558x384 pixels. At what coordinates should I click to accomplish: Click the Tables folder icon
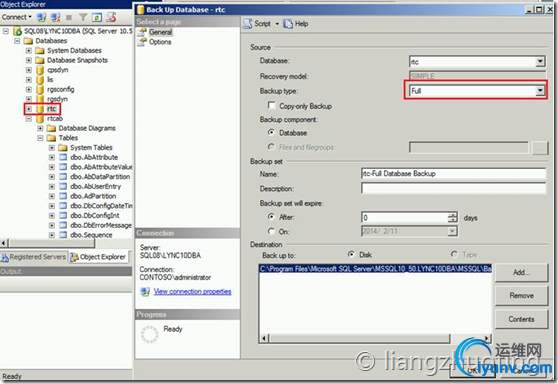tap(52, 138)
